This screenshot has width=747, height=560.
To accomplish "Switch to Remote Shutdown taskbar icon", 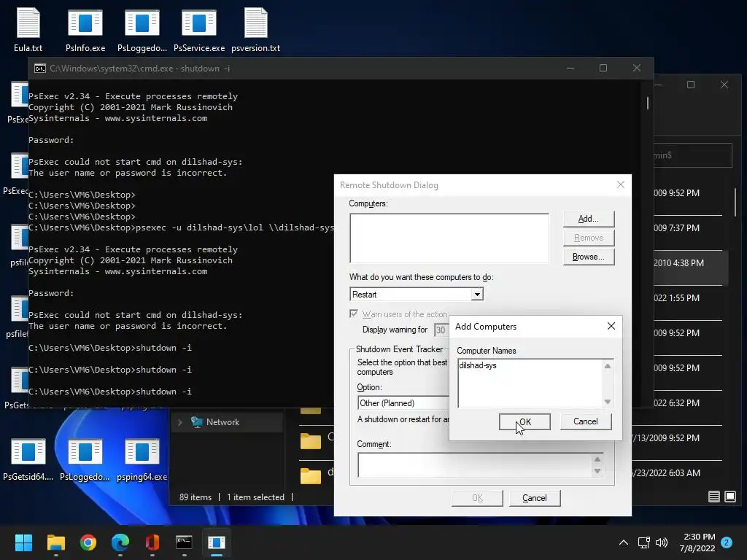I will coord(216,542).
